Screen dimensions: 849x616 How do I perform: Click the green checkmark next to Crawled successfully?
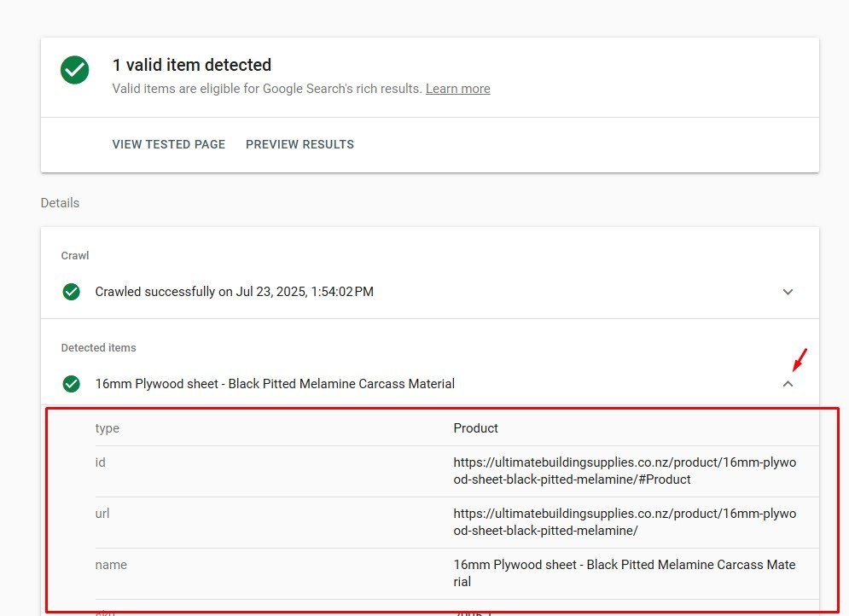tap(72, 292)
